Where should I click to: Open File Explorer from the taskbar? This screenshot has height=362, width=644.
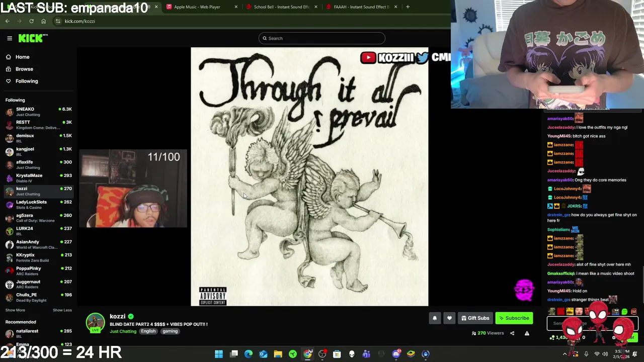pyautogui.click(x=278, y=354)
